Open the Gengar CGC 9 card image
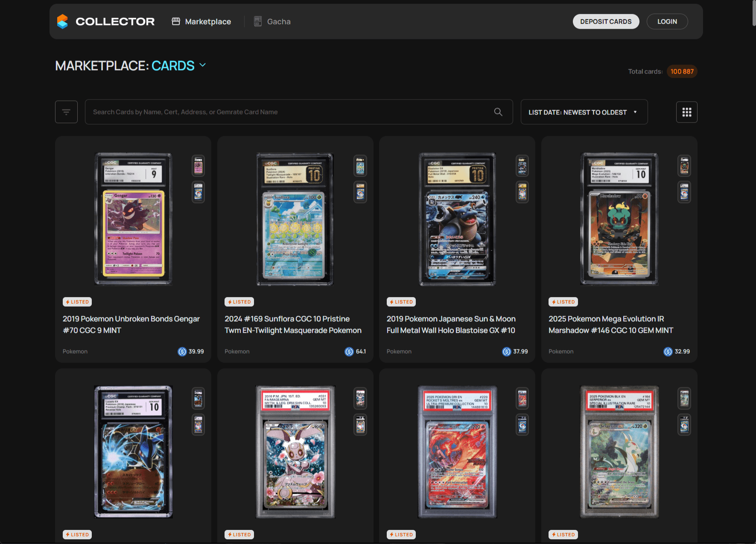This screenshot has width=756, height=544. pos(133,219)
